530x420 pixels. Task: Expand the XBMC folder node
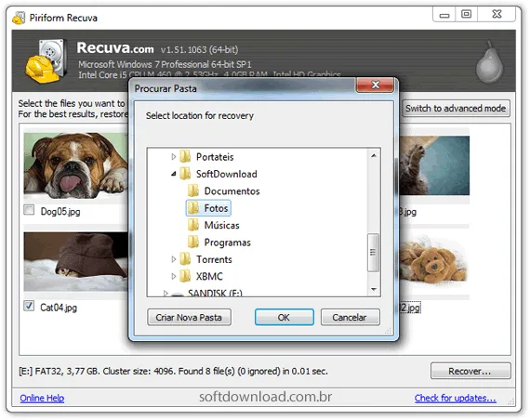173,276
